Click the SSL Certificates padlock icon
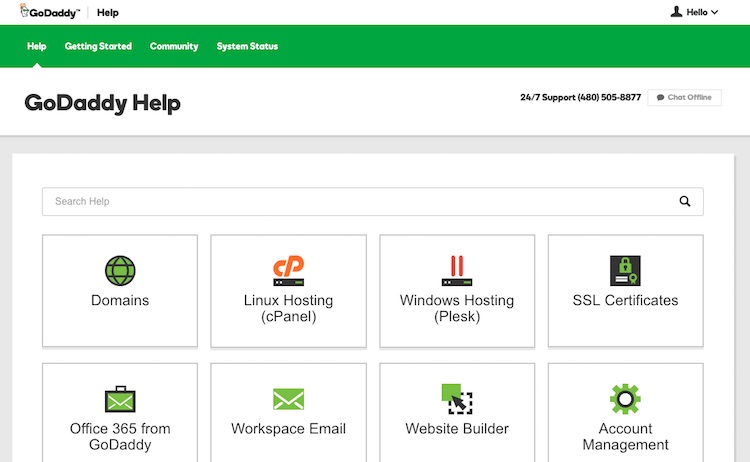Screen dimensions: 750x462 click(x=625, y=271)
